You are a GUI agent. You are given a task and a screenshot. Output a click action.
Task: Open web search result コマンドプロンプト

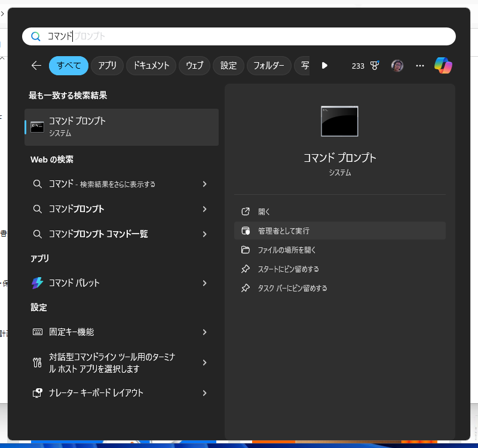pos(122,209)
